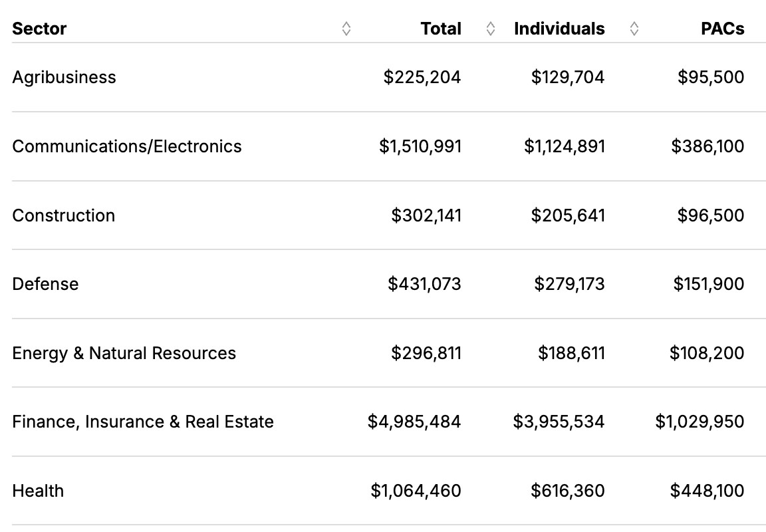Click the sort arrows right of Individuals header

(634, 29)
